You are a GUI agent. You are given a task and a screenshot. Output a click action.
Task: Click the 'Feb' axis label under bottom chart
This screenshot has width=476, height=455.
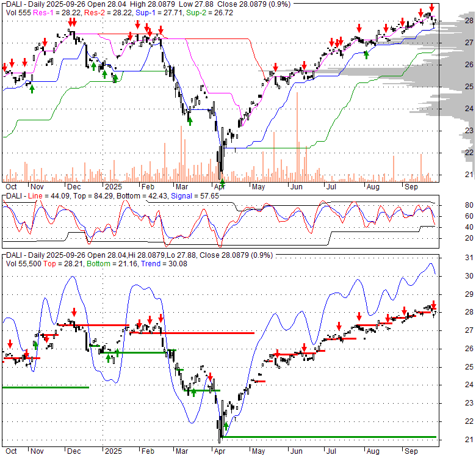tap(148, 451)
